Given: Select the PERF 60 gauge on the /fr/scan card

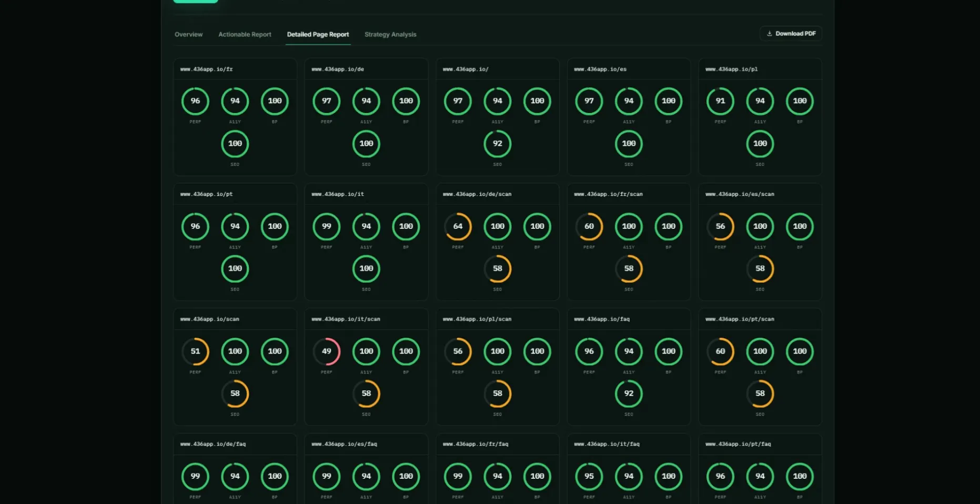Looking at the screenshot, I should tap(589, 226).
